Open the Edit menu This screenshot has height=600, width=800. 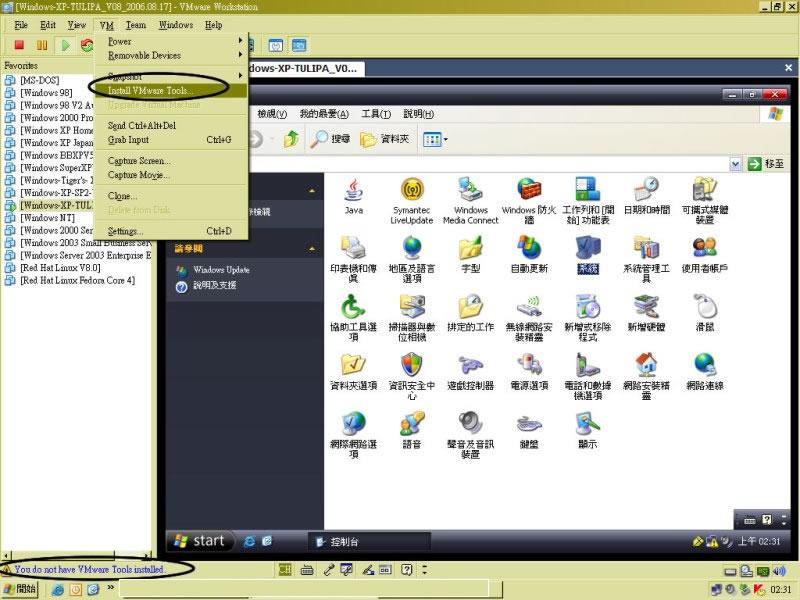[x=48, y=24]
